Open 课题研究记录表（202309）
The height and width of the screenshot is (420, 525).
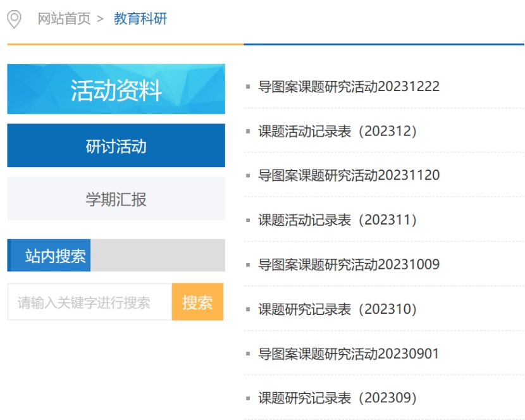338,398
